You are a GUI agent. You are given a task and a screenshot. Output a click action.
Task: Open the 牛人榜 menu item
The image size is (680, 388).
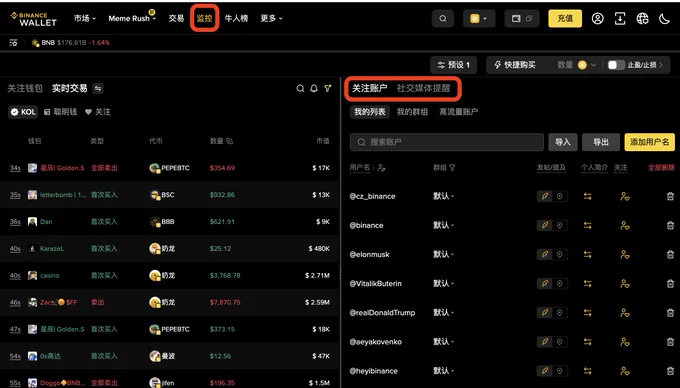[x=236, y=18]
